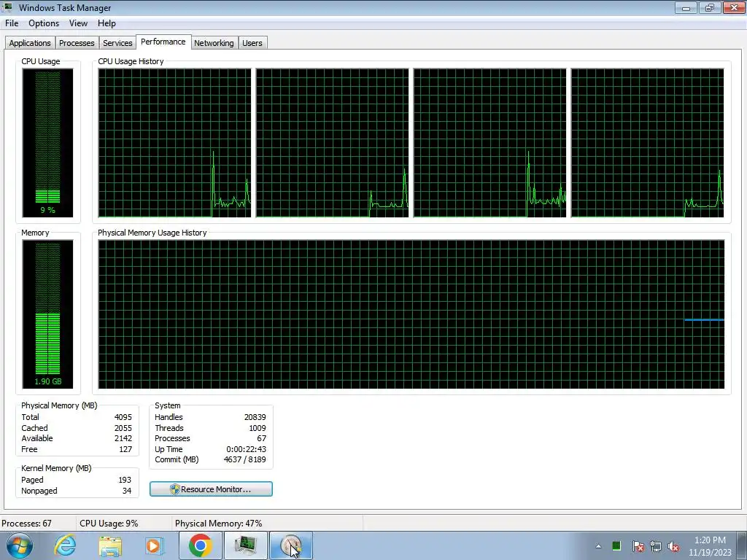Click the Paged kernel memory value 193
Image resolution: width=747 pixels, height=560 pixels.
(x=125, y=480)
